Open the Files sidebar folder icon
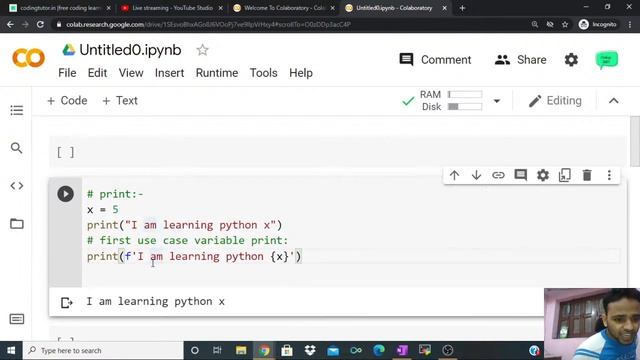Viewport: 640px width, 360px height. click(x=17, y=224)
